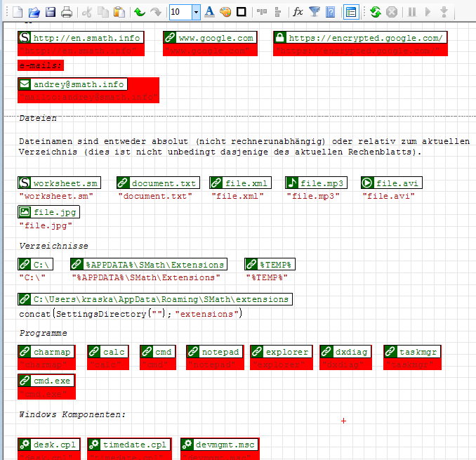Click the andrey@smath.info email link
Viewport: 476px width, 460px height.
pyautogui.click(x=79, y=84)
